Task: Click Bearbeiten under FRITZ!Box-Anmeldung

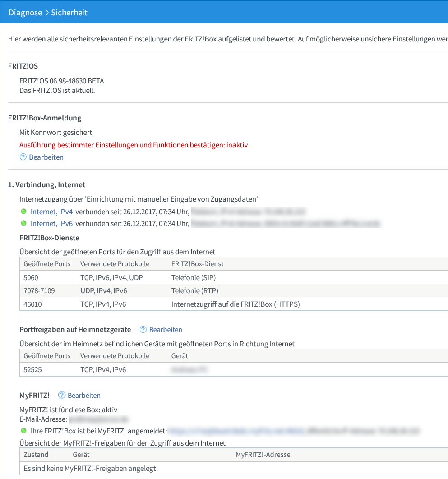Action: click(46, 157)
